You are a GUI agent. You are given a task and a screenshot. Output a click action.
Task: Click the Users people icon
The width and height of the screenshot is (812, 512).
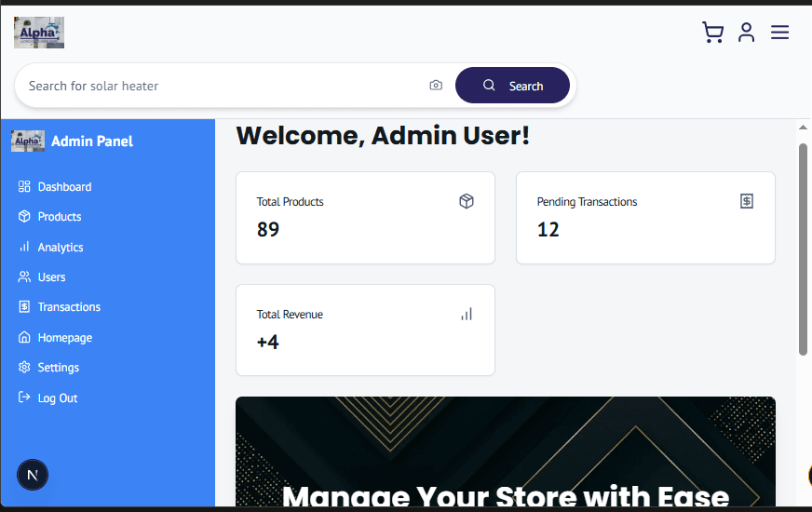click(24, 277)
